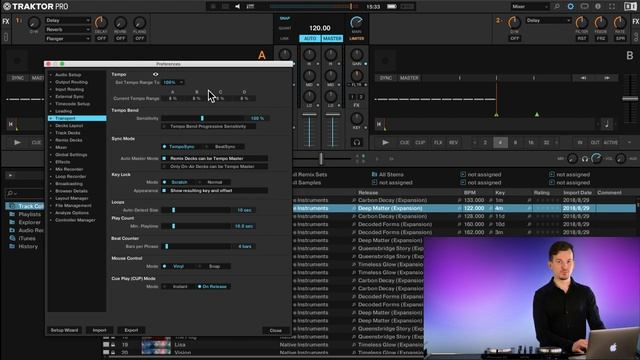
Task: Open History folder in browser tree
Action: click(28, 247)
